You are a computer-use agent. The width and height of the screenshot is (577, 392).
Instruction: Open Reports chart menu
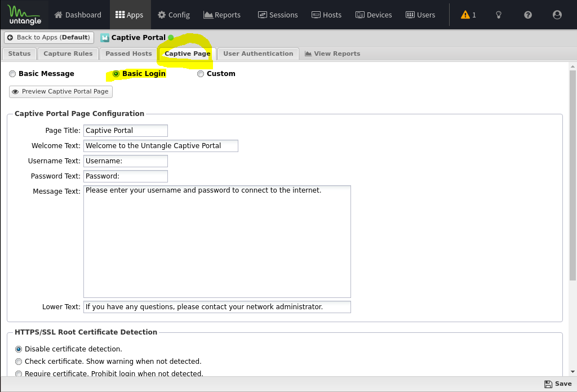pos(222,15)
